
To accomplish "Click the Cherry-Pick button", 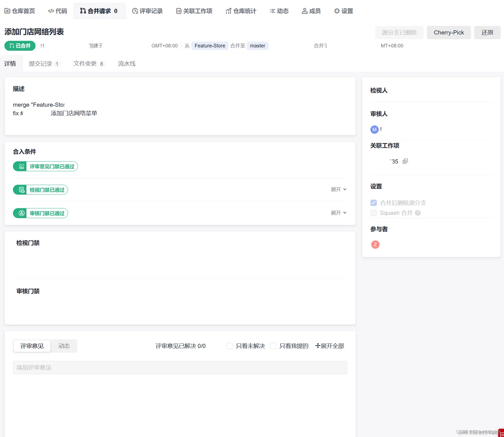I will pyautogui.click(x=449, y=33).
